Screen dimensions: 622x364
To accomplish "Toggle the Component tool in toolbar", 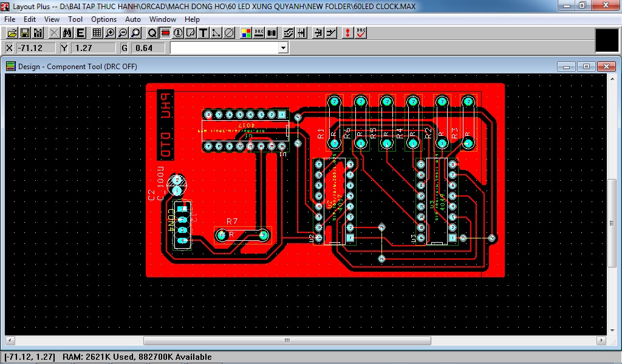I will click(165, 33).
